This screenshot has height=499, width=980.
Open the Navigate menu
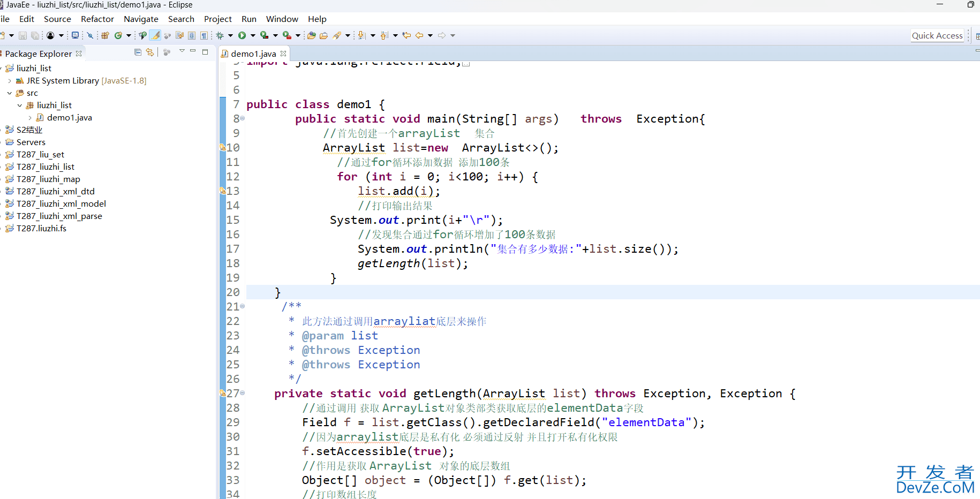[x=141, y=19]
